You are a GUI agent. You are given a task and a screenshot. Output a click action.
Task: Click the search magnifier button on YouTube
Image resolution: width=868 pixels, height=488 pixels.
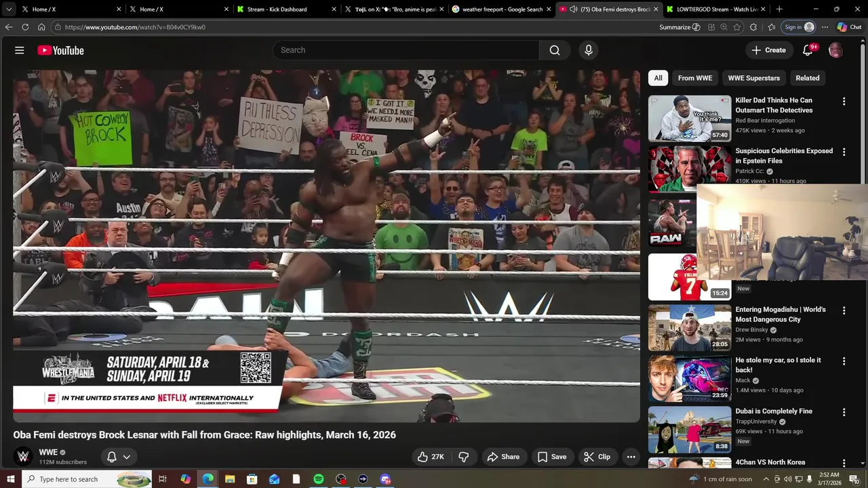coord(555,50)
